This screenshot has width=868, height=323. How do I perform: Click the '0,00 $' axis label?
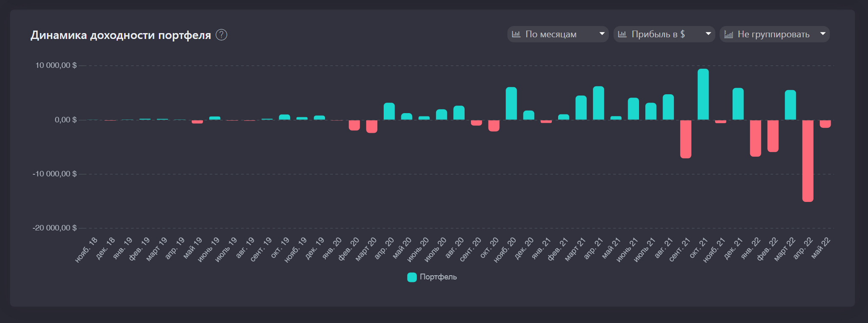(x=66, y=120)
